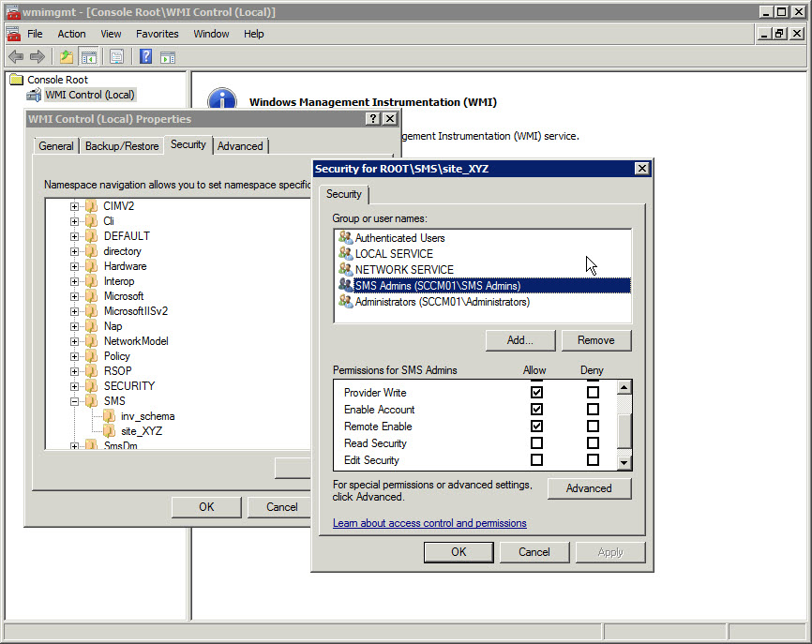The width and height of the screenshot is (812, 644).
Task: Click the NETWORK SERVICE group icon
Action: click(345, 269)
